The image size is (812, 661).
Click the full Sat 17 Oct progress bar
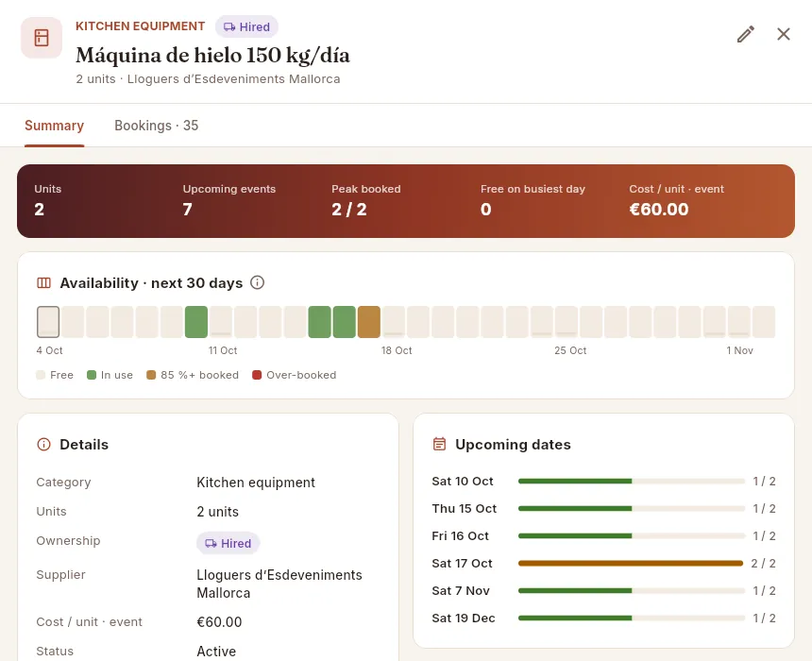click(632, 563)
